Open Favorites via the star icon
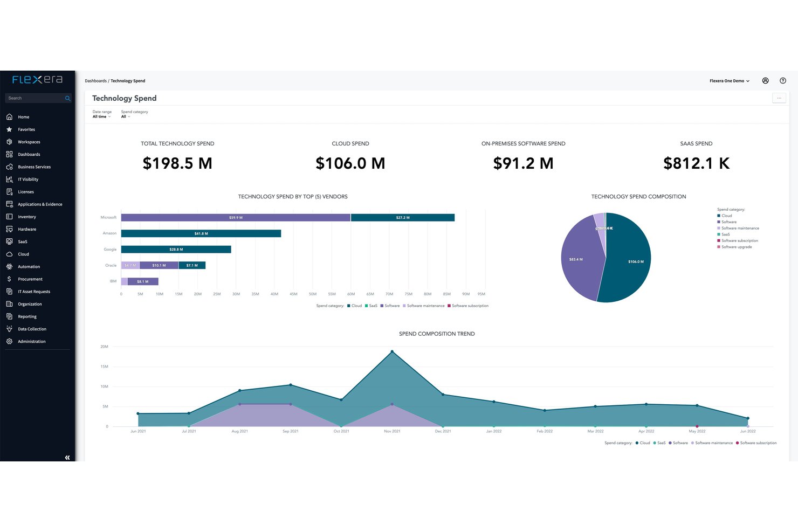Viewport: 798px width, 532px height. click(x=9, y=129)
